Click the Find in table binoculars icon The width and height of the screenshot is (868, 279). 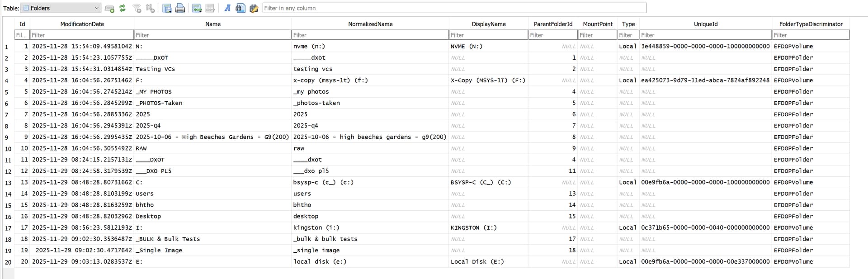point(241,8)
